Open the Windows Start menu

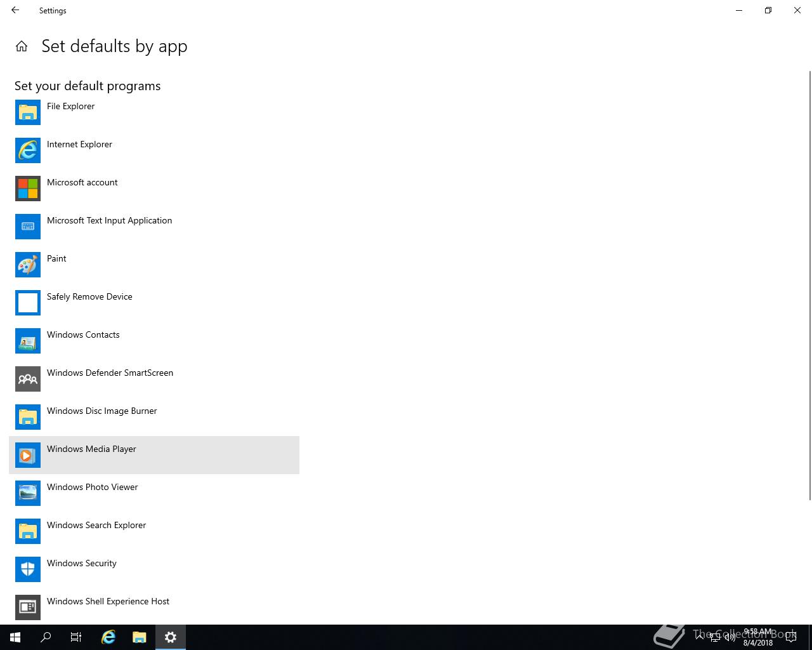tap(15, 637)
